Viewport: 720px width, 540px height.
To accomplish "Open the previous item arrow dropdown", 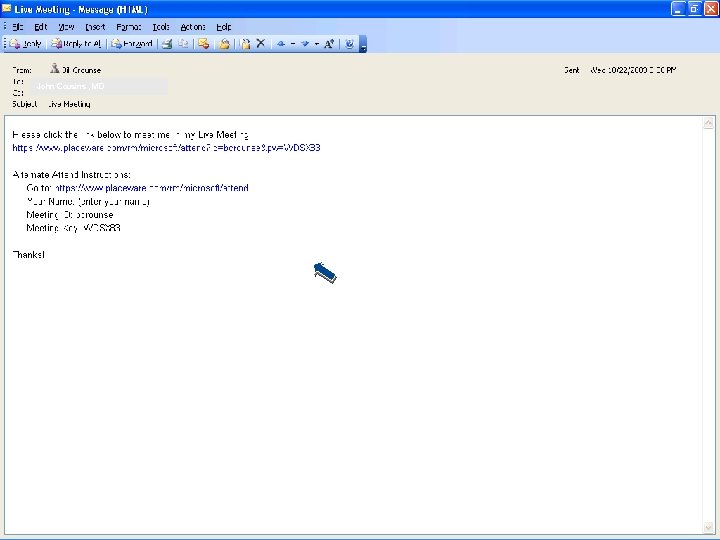I will [x=293, y=44].
